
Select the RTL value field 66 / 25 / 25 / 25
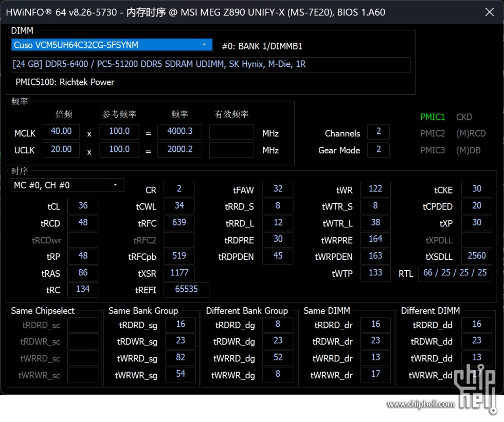coord(455,273)
